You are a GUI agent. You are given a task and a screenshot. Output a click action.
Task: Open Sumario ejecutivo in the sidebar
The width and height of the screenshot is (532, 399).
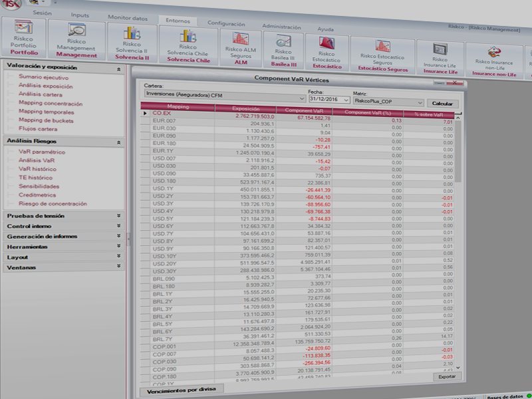(x=43, y=78)
